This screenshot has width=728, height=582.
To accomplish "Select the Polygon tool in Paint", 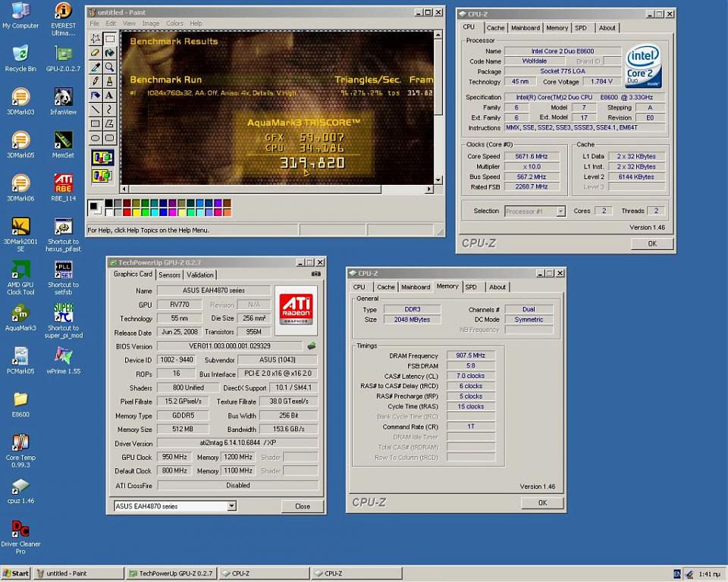I will tap(109, 124).
